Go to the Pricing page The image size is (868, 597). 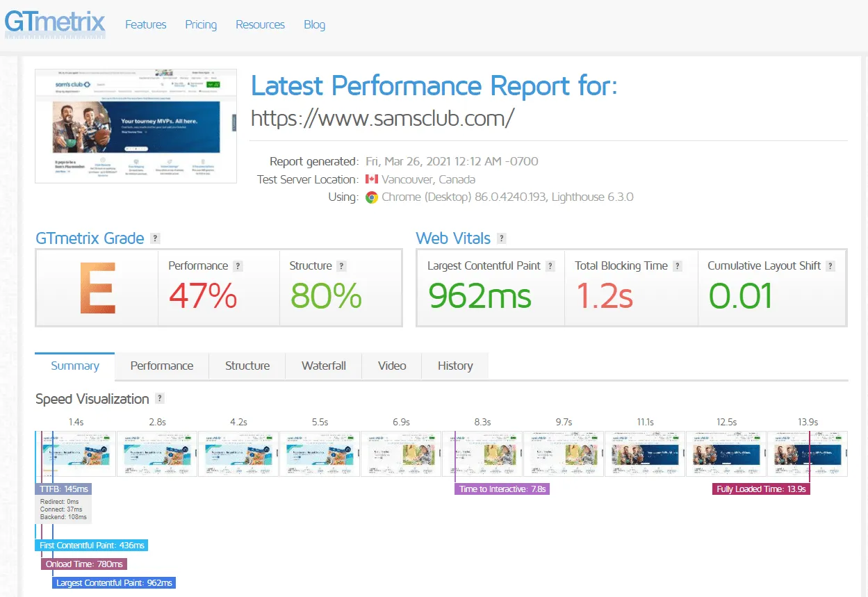201,24
